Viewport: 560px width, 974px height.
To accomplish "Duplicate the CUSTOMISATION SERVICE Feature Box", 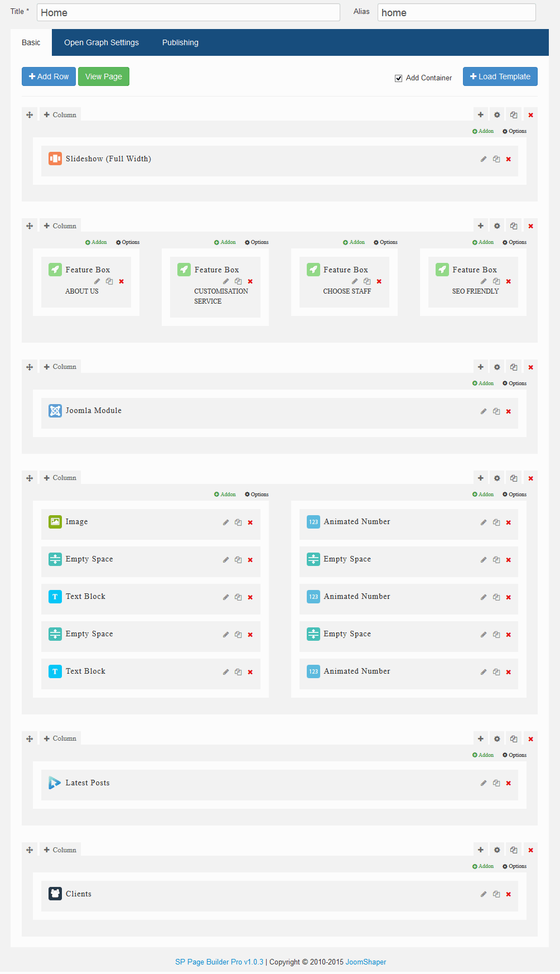I will [238, 281].
